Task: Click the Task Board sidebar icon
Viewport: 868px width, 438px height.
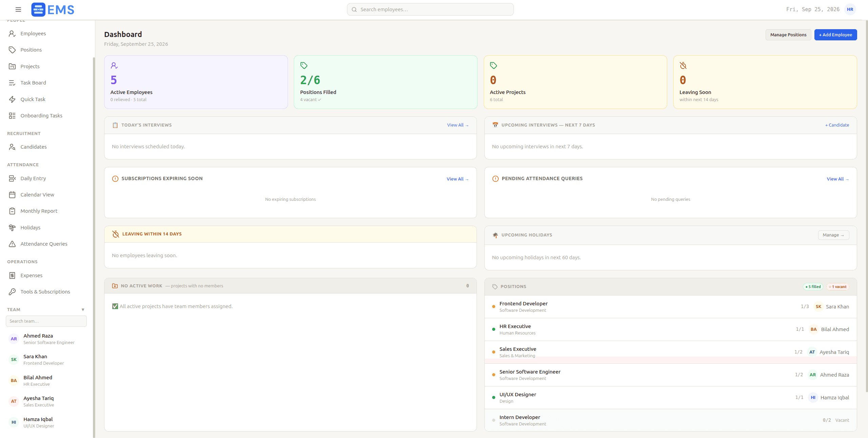Action: [x=12, y=83]
